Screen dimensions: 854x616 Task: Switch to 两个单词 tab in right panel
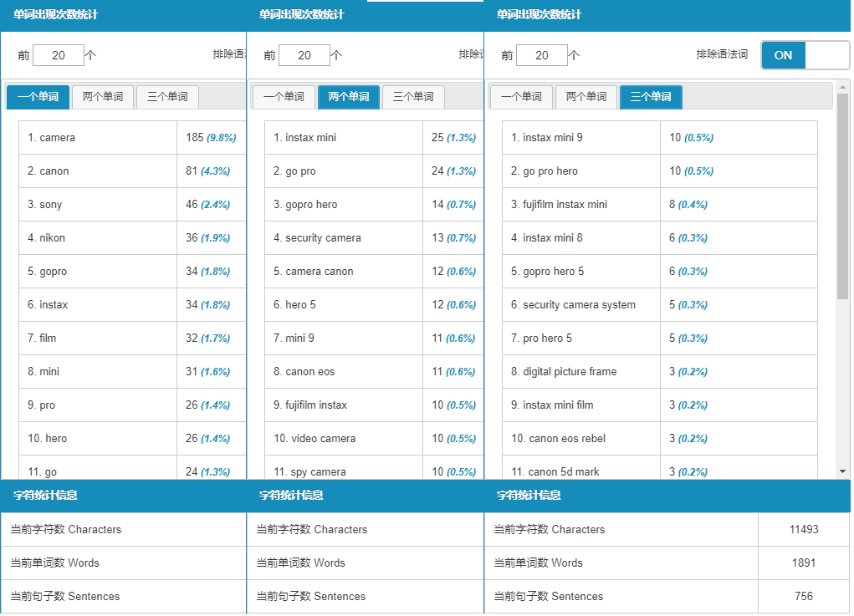point(586,97)
